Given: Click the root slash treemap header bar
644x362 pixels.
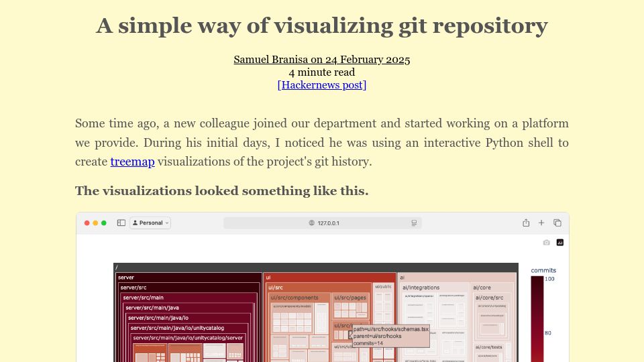Looking at the screenshot, I should (x=316, y=267).
